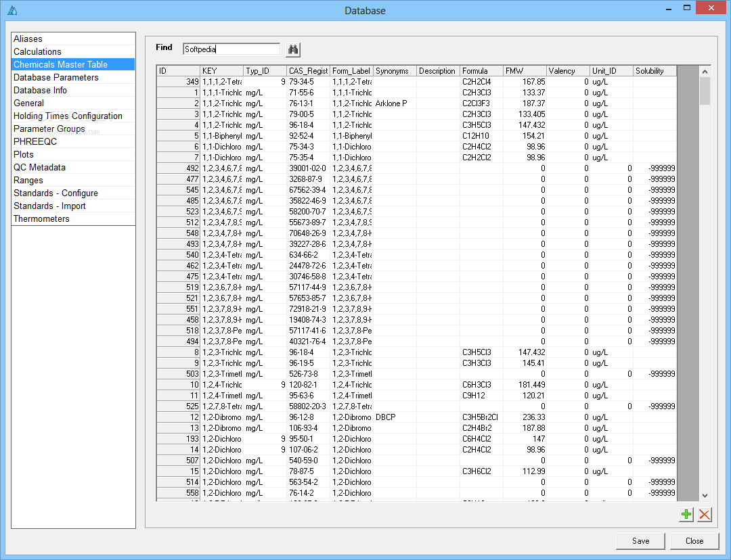Open Database Parameters

73,77
